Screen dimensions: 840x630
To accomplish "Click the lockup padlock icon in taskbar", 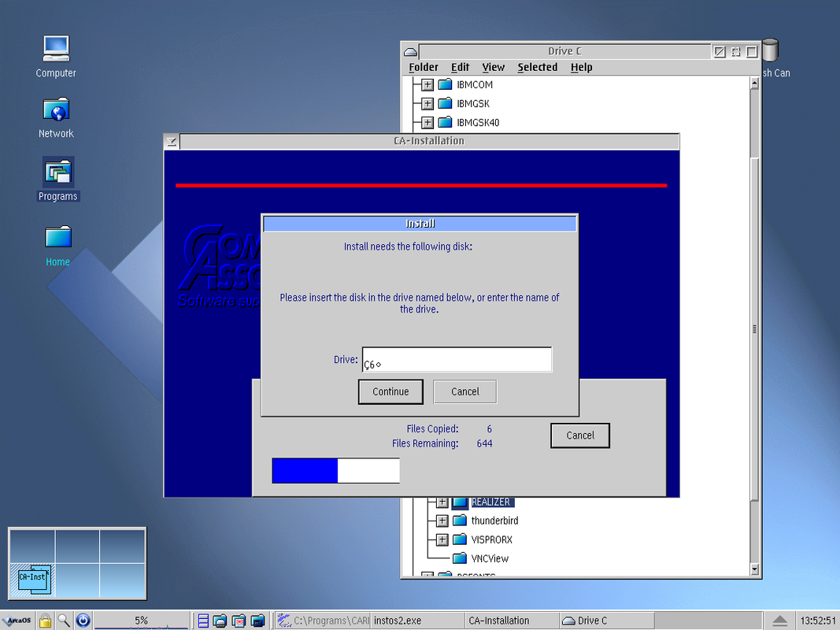I will [x=46, y=621].
